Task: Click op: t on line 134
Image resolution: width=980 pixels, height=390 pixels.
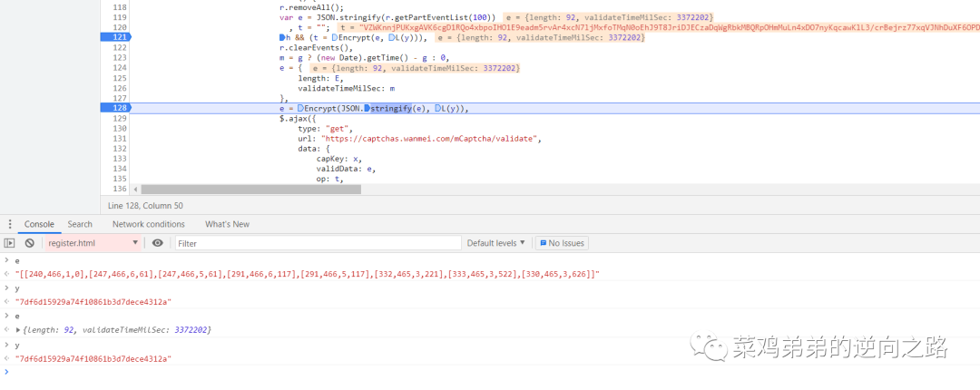Action: pos(330,180)
